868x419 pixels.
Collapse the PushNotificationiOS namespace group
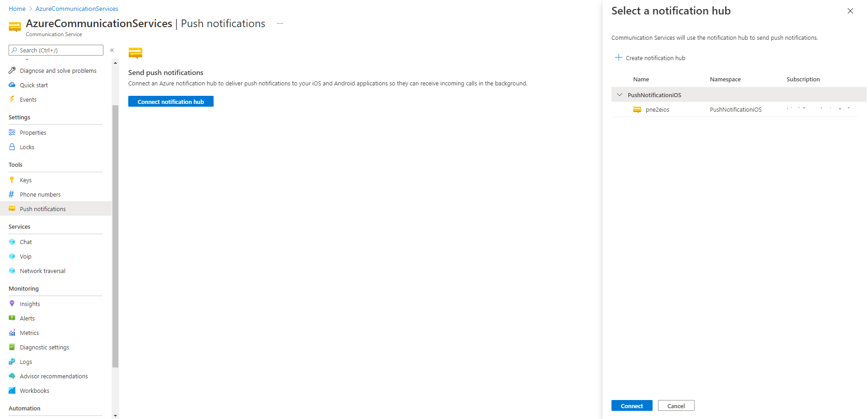(619, 94)
